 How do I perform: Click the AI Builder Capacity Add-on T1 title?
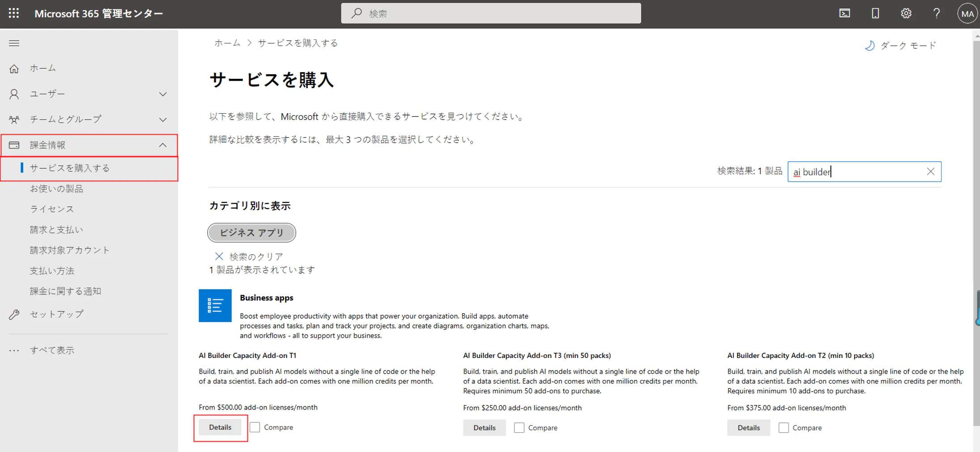pyautogui.click(x=247, y=355)
